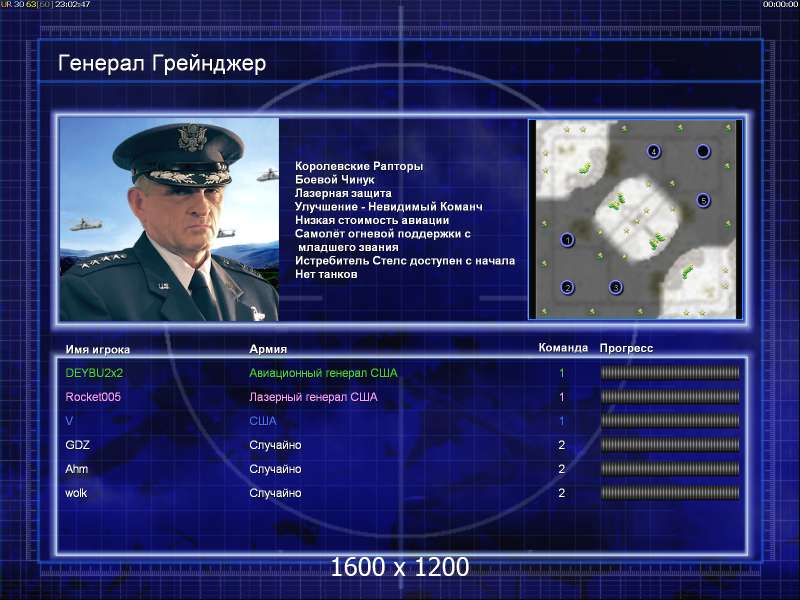Click the line 'младшего звания'
800x600 pixels.
click(348, 247)
